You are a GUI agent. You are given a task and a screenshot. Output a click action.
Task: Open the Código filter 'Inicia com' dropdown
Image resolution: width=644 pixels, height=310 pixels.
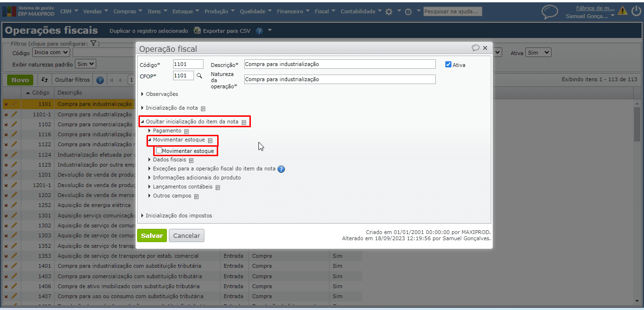click(51, 53)
